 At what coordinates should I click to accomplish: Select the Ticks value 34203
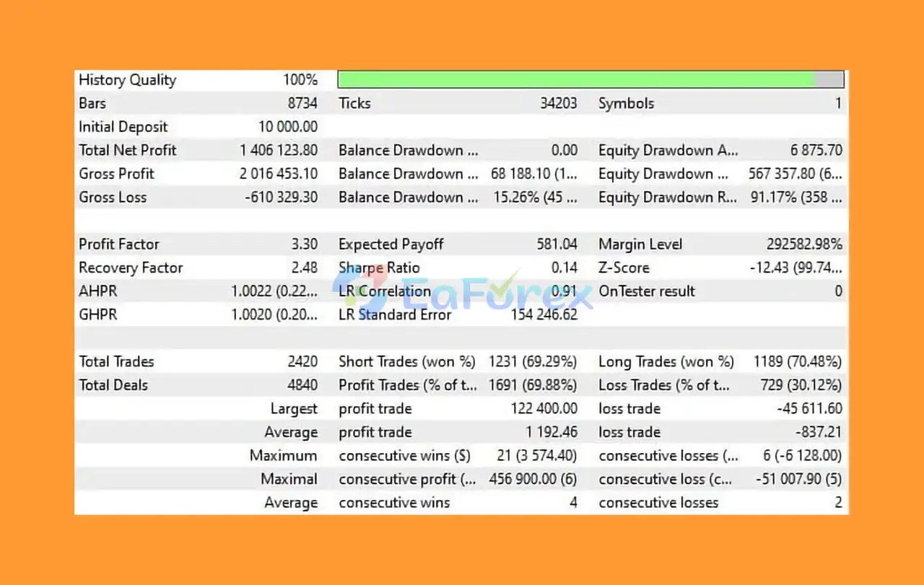pyautogui.click(x=559, y=103)
